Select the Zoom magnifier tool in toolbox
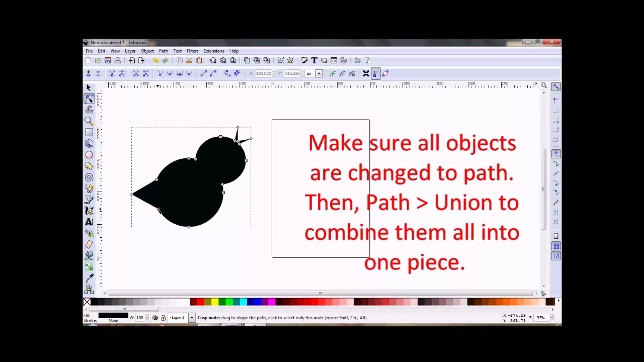Viewport: 644px width, 362px height. click(89, 121)
